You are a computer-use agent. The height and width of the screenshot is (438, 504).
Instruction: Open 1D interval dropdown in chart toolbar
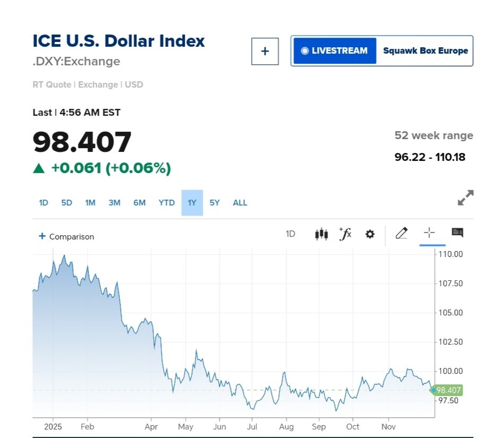pos(291,234)
